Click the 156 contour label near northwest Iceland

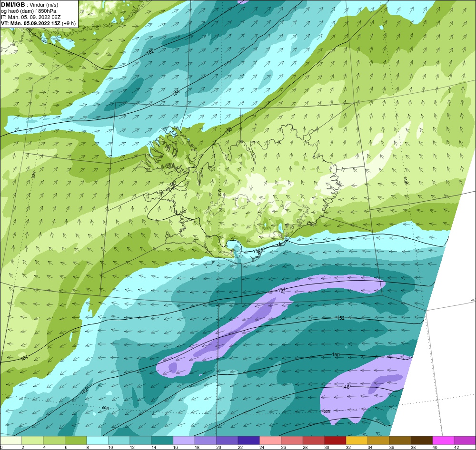228,131
